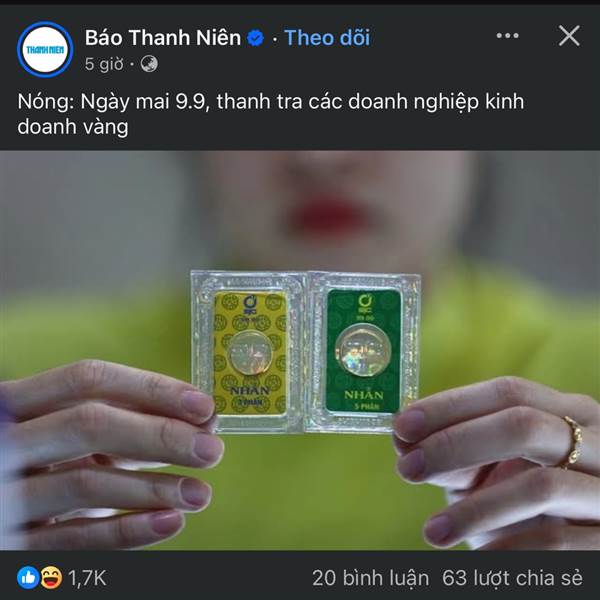
Task: Open the three-dot post options menu
Action: [x=507, y=36]
